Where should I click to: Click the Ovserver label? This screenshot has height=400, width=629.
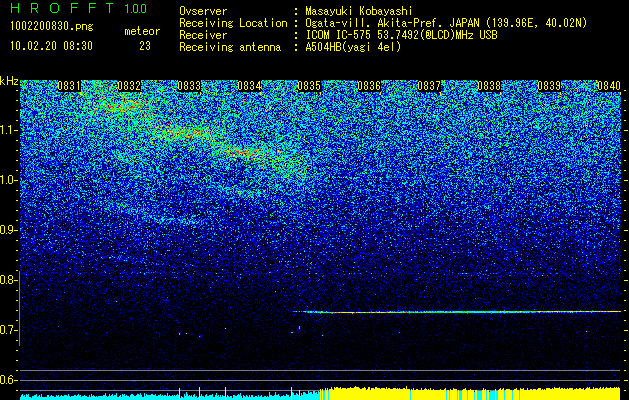point(203,11)
